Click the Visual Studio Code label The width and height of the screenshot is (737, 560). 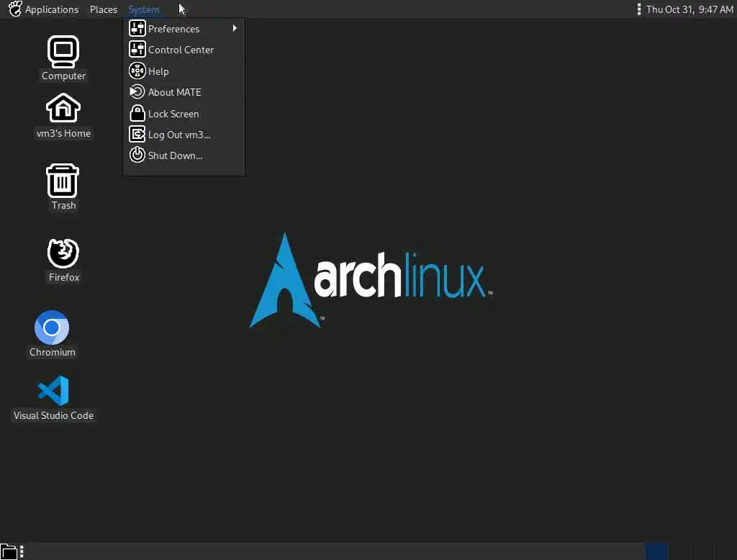[x=53, y=415]
